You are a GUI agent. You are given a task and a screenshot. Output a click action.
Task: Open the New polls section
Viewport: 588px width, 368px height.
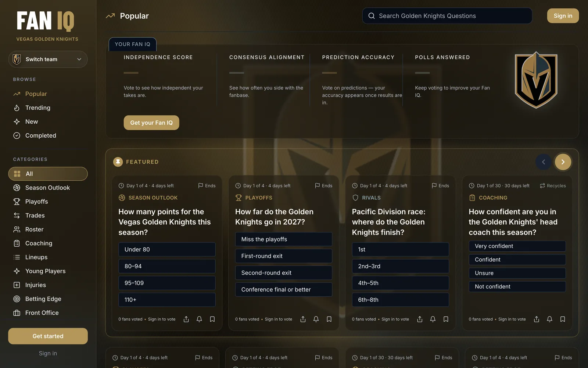[48, 121]
